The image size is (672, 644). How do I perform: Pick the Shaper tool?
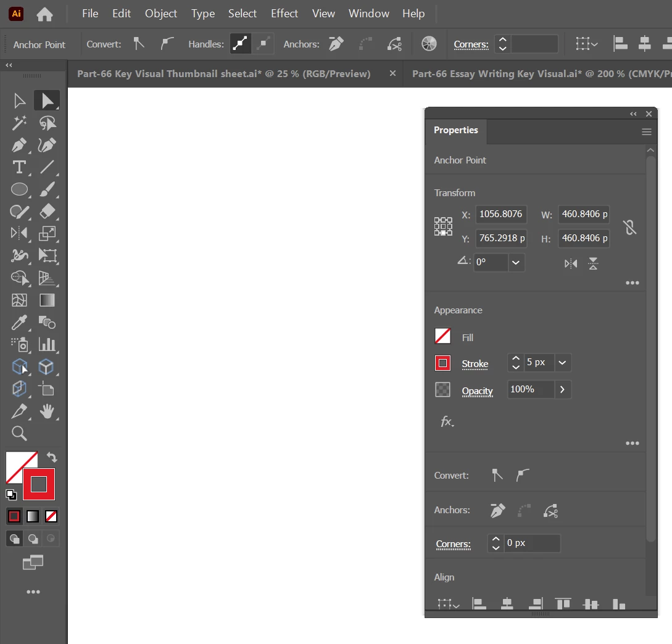[x=19, y=211]
